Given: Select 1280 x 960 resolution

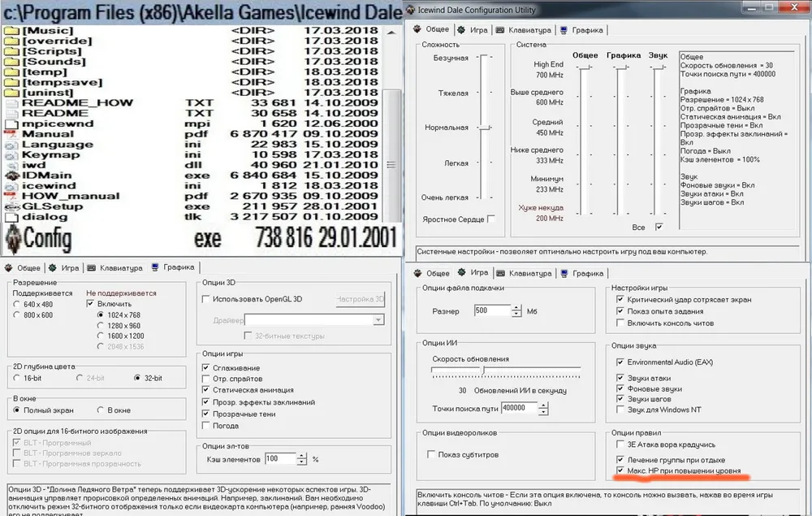Looking at the screenshot, I should tap(101, 326).
